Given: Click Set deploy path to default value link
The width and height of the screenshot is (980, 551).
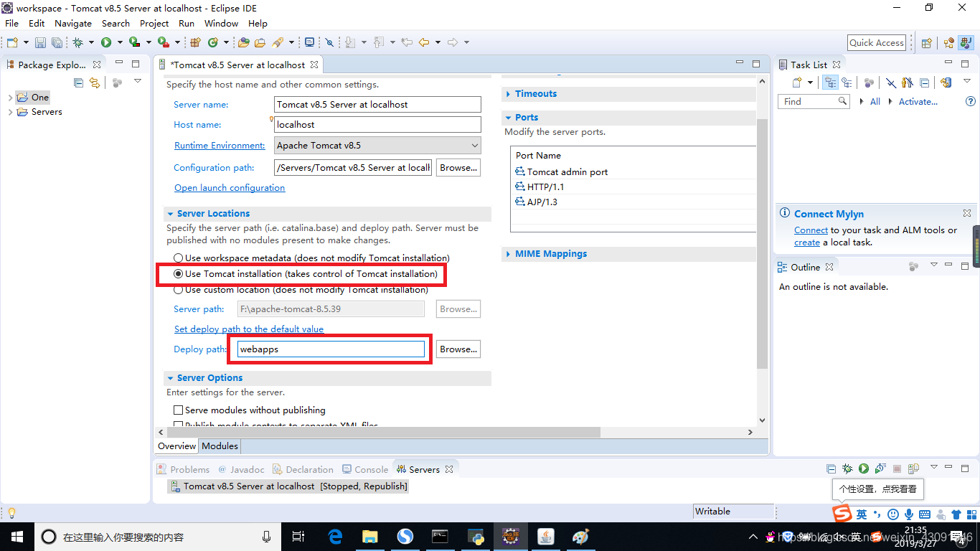Looking at the screenshot, I should click(x=249, y=329).
